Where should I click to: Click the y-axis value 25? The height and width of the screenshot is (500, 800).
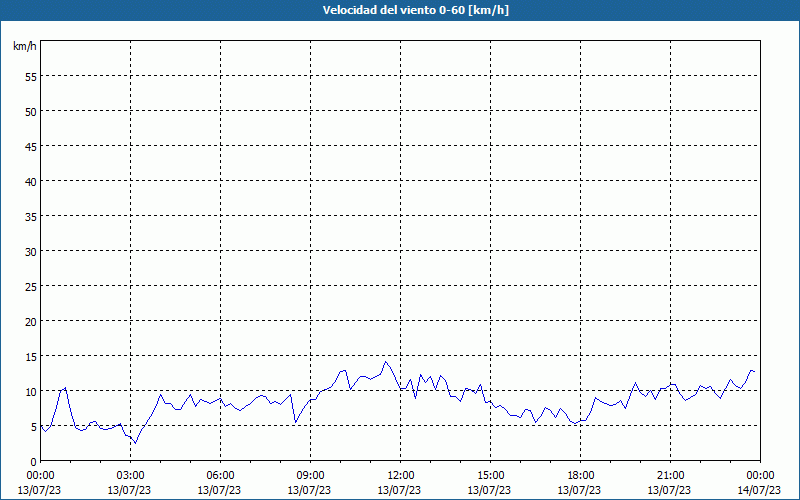pos(31,287)
